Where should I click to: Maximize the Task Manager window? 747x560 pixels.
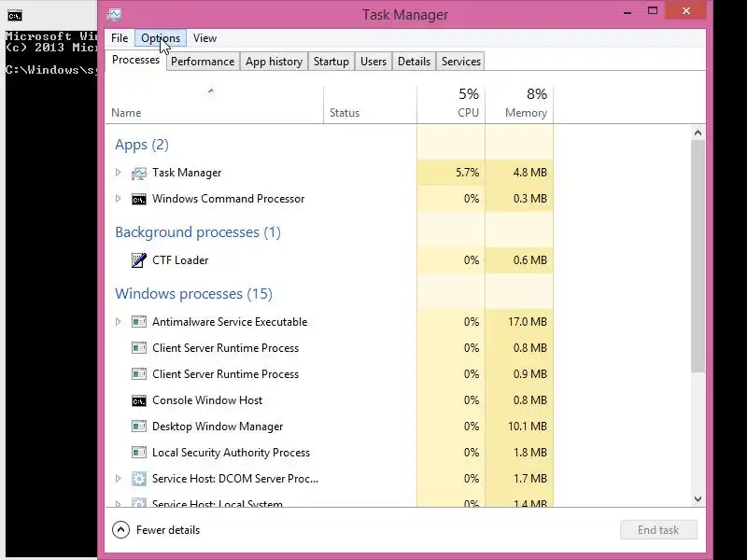[653, 10]
